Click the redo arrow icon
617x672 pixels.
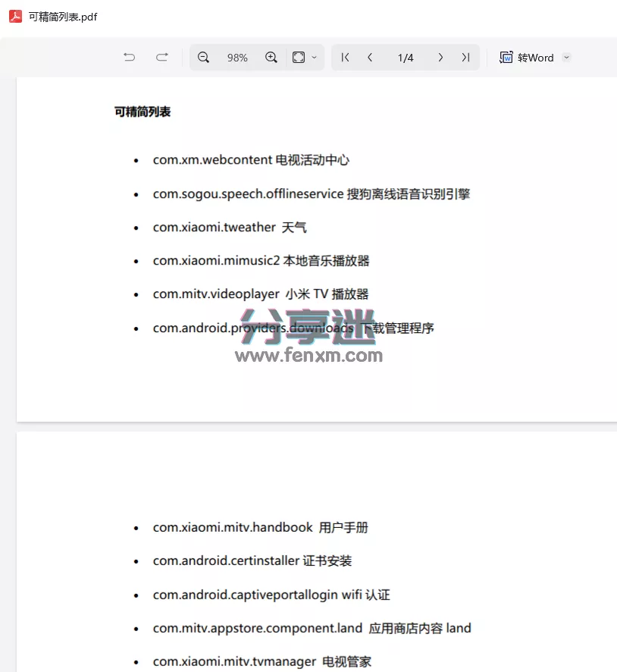[x=161, y=57]
